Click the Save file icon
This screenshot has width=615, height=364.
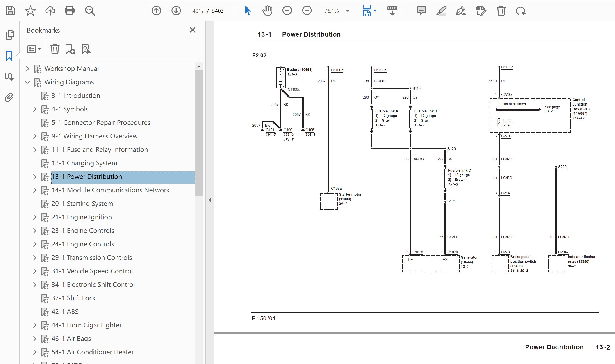click(x=11, y=11)
